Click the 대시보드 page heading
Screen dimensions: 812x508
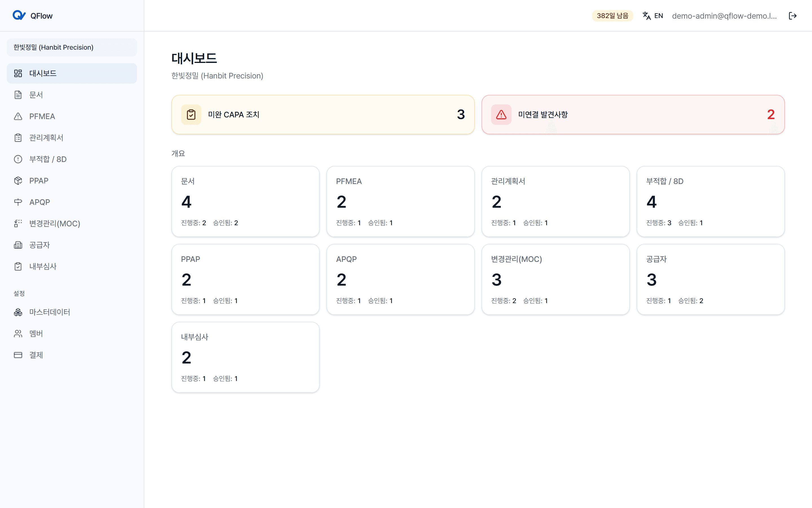pos(194,58)
